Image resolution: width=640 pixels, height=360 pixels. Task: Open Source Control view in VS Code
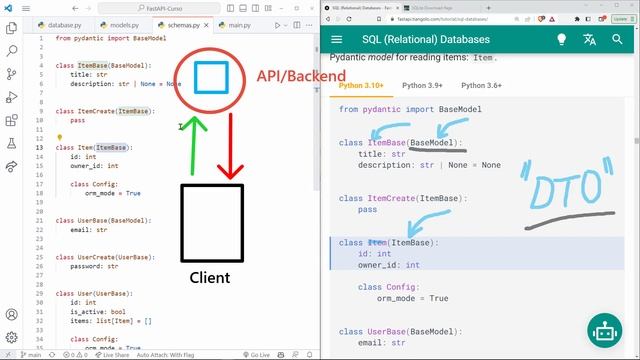pyautogui.click(x=11, y=74)
